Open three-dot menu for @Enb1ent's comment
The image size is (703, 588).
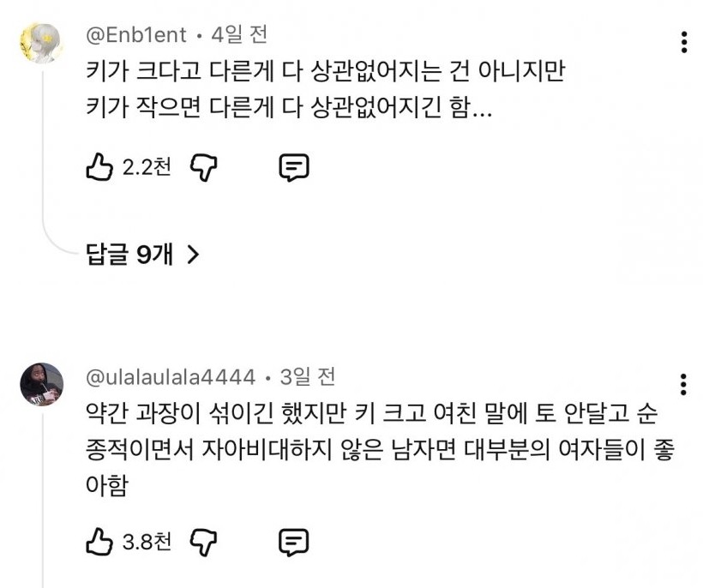point(683,42)
